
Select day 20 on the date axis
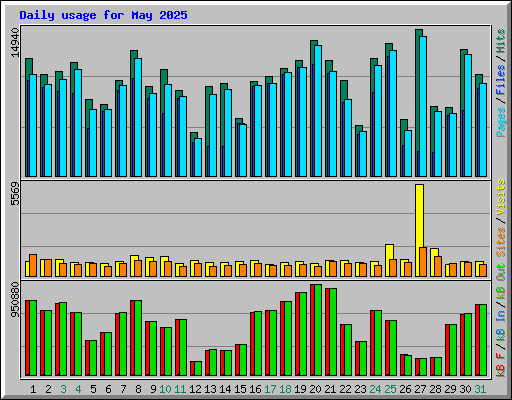(315, 389)
